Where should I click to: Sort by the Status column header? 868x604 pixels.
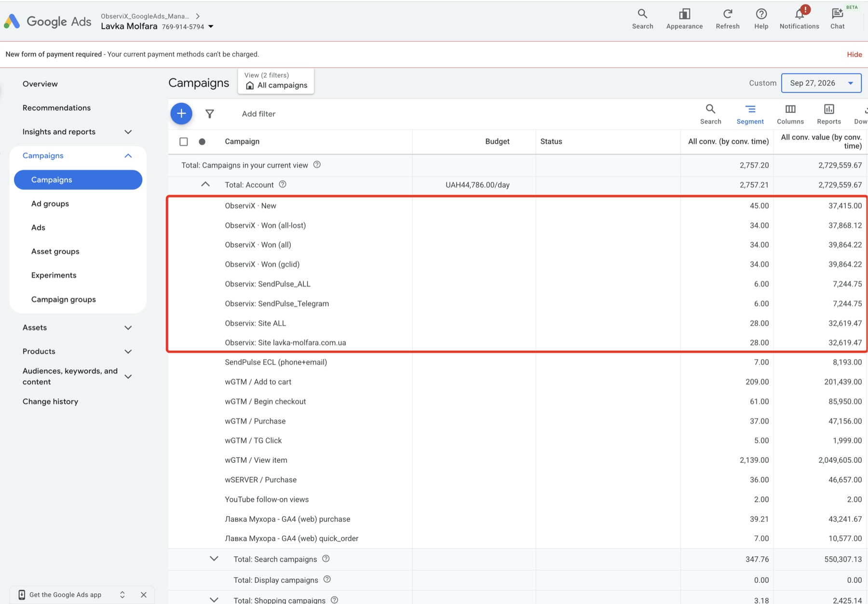pos(551,141)
